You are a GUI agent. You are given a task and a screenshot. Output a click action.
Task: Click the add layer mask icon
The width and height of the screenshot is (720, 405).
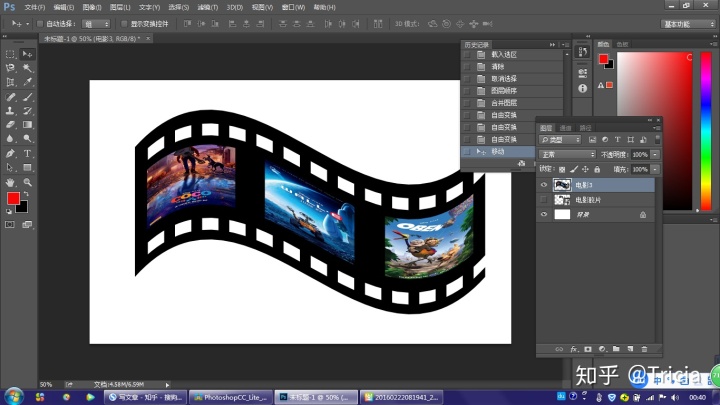[x=588, y=349]
